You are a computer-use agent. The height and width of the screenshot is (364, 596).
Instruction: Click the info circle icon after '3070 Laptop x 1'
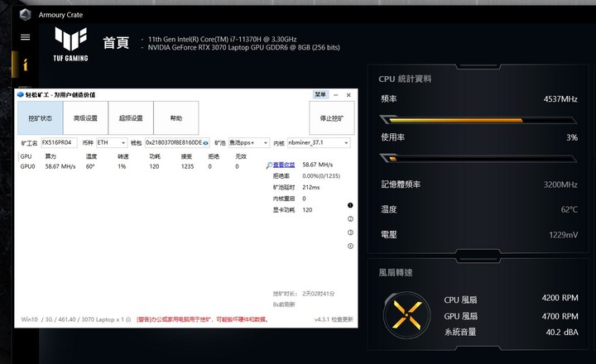coord(128,319)
